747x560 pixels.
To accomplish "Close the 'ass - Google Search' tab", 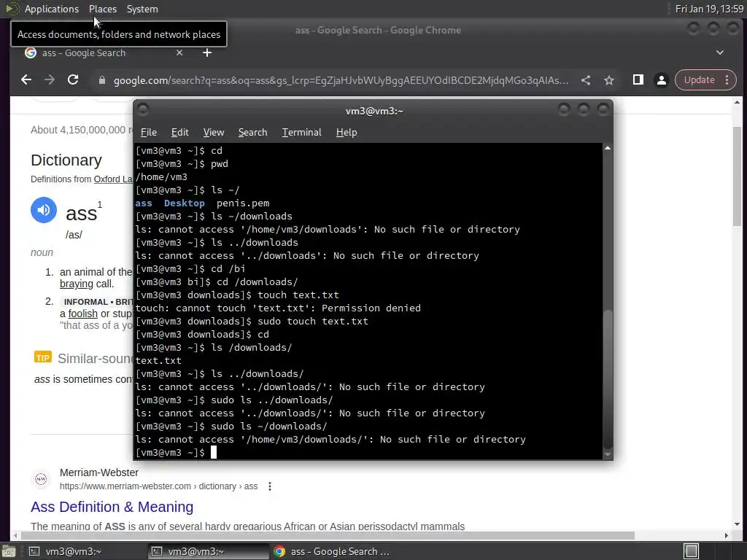I will (179, 52).
